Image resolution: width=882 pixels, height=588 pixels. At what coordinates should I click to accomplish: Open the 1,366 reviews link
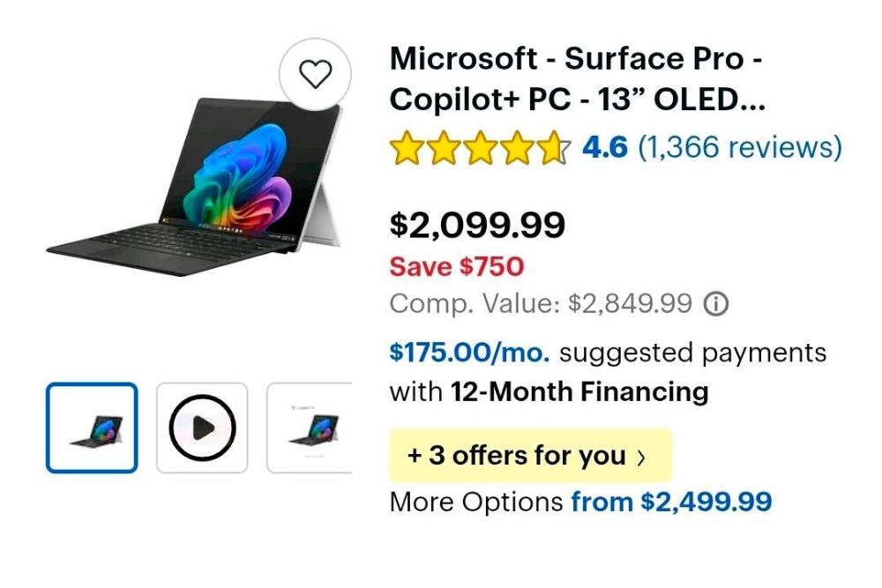(740, 147)
